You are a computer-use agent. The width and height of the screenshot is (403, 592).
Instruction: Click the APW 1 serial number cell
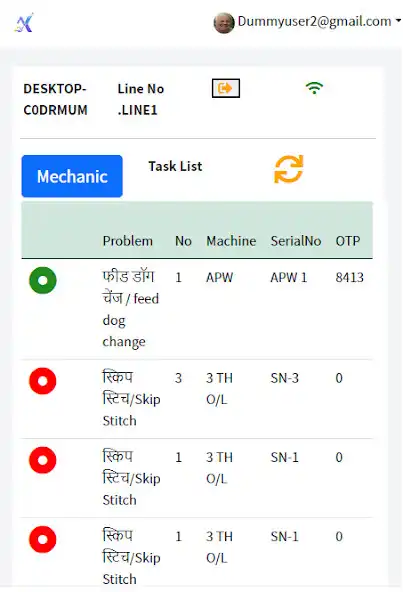(x=289, y=278)
